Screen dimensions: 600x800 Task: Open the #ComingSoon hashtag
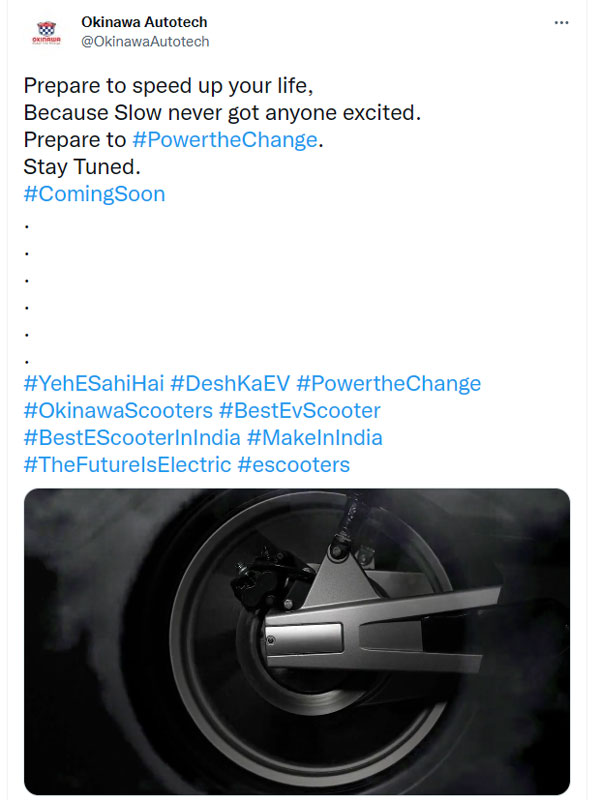[x=93, y=194]
